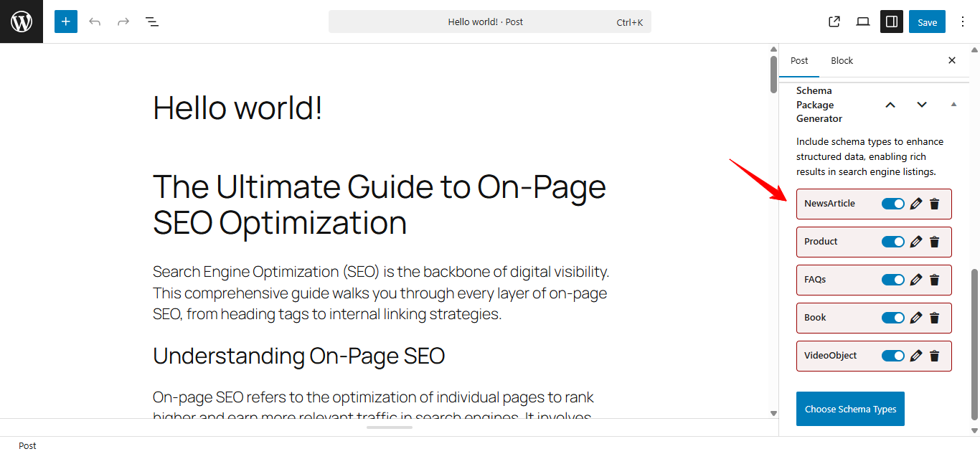Screen dimensions: 980x454
Task: Delete the VideoObject schema trash icon
Action: (x=934, y=356)
